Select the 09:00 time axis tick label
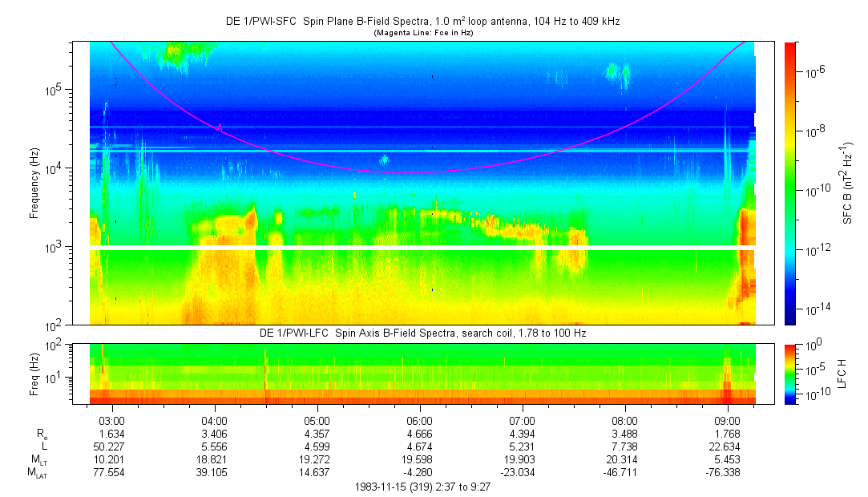Image resolution: width=868 pixels, height=497 pixels. pos(727,421)
